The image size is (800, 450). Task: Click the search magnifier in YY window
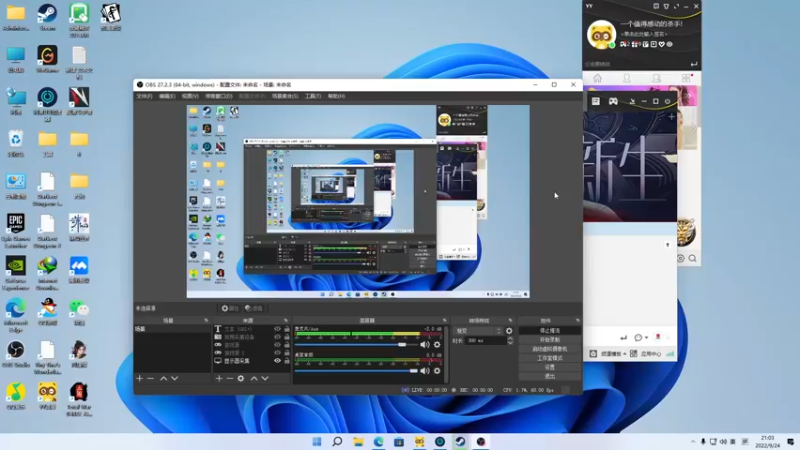pos(692,259)
